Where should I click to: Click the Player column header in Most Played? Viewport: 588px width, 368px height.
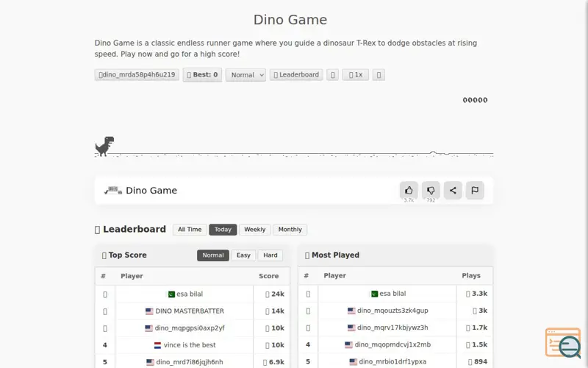point(335,275)
